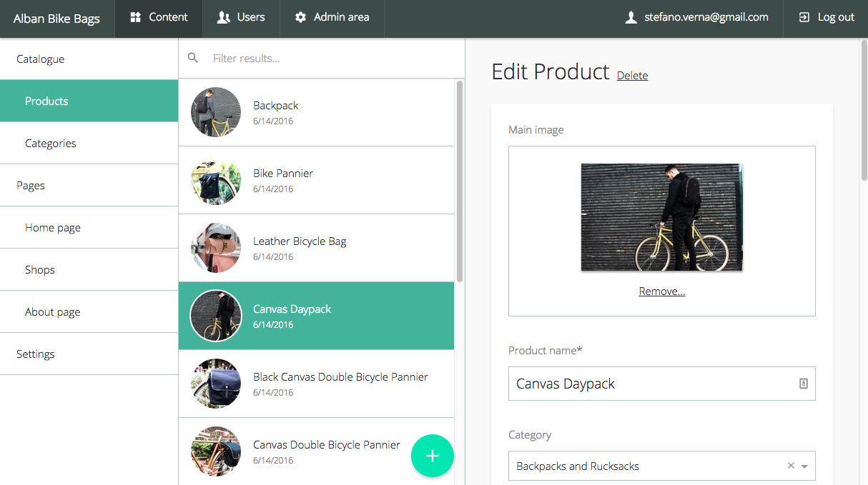Screen dimensions: 868x485
Task: Clear the Category selection with the X
Action: tap(791, 465)
